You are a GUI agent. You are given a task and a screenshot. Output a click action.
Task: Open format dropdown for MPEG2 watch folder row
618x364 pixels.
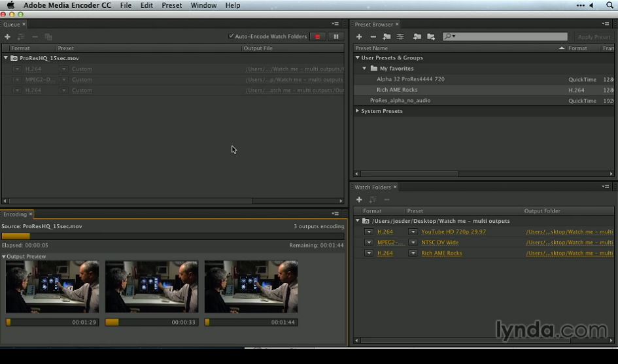369,242
